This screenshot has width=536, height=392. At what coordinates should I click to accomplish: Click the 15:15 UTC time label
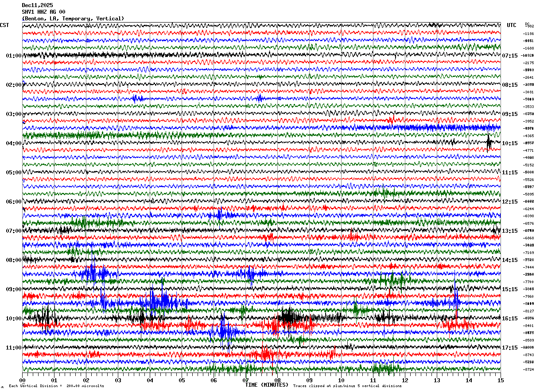pyautogui.click(x=510, y=289)
